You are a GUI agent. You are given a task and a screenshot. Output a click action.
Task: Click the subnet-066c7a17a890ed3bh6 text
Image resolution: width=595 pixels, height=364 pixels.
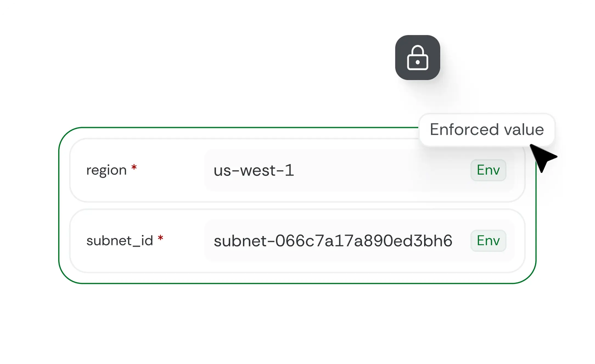click(333, 241)
